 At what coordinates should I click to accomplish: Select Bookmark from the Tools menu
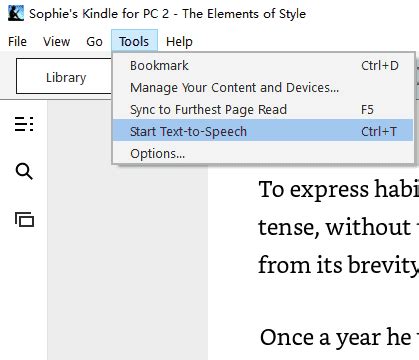coord(263,66)
